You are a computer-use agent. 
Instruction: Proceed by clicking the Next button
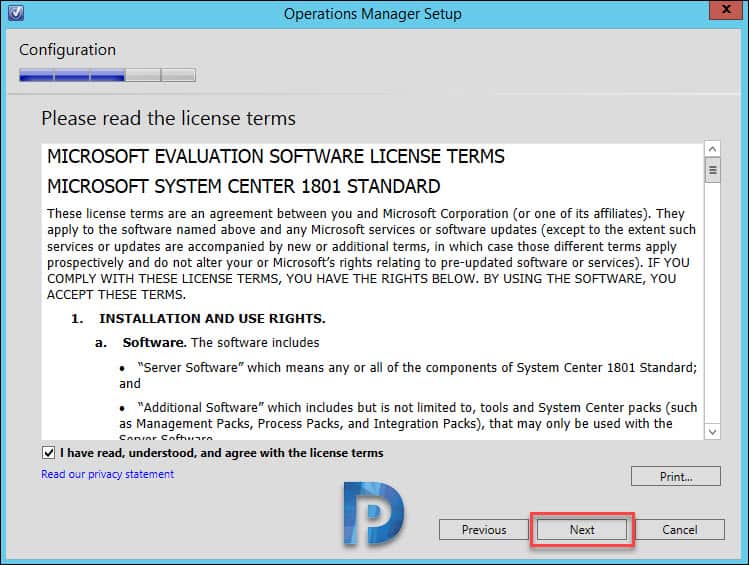coord(582,530)
